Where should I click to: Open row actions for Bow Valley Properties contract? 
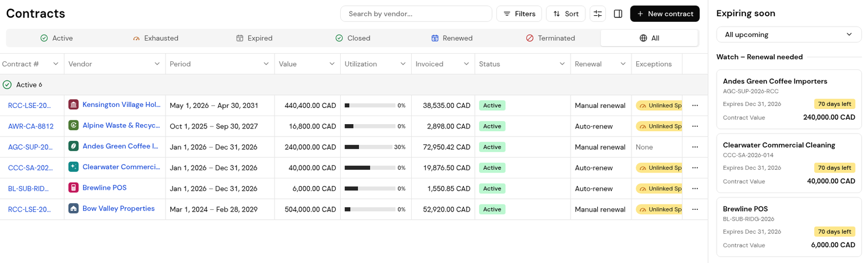pyautogui.click(x=695, y=209)
